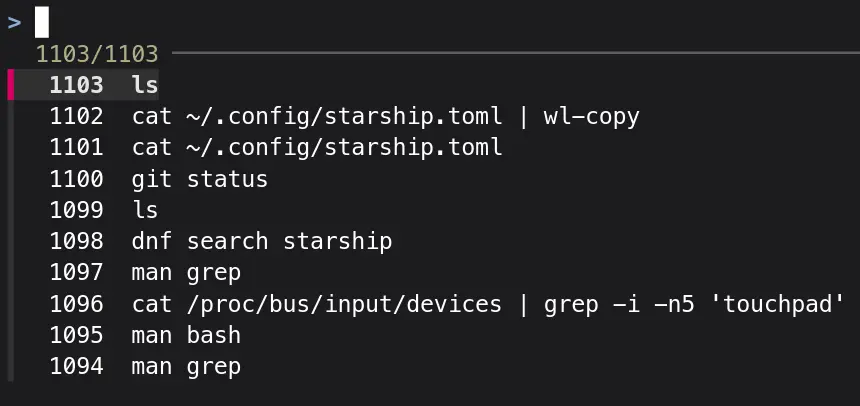Select history entry 1103 ls
Image resolution: width=860 pixels, height=406 pixels.
click(x=145, y=86)
